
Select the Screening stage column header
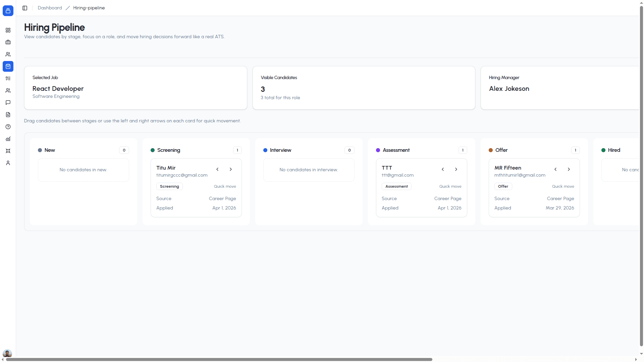click(x=169, y=150)
